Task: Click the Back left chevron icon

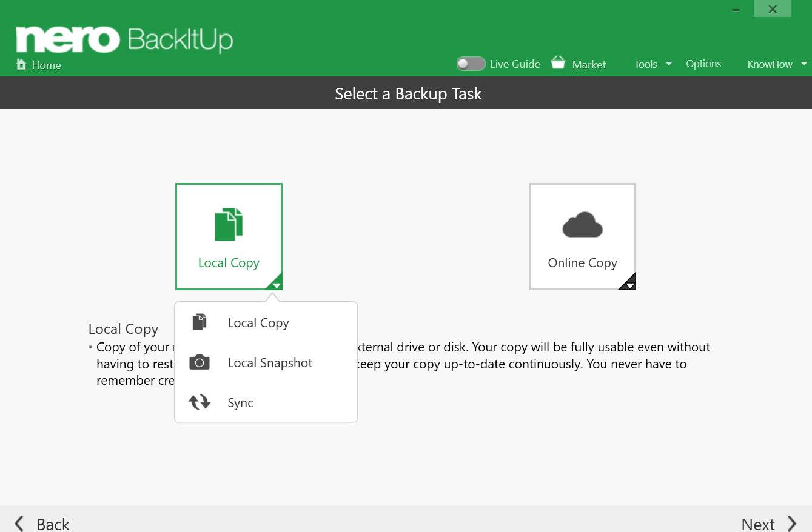Action: pyautogui.click(x=19, y=524)
